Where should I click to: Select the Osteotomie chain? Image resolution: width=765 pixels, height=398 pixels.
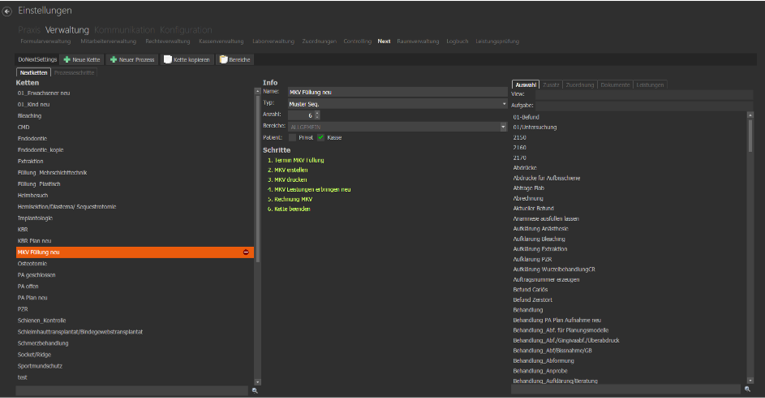[x=135, y=263]
